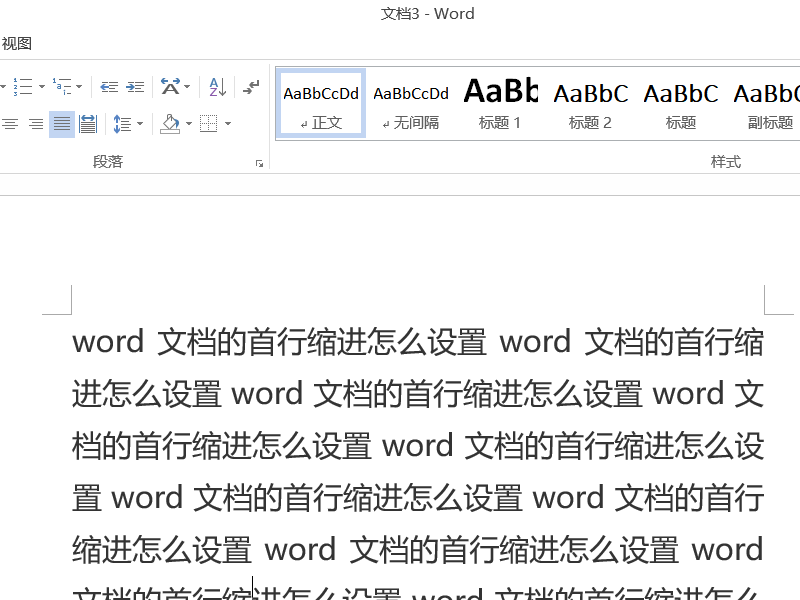The height and width of the screenshot is (600, 800).
Task: Open the numbering list dropdown arrow
Action: point(41,87)
